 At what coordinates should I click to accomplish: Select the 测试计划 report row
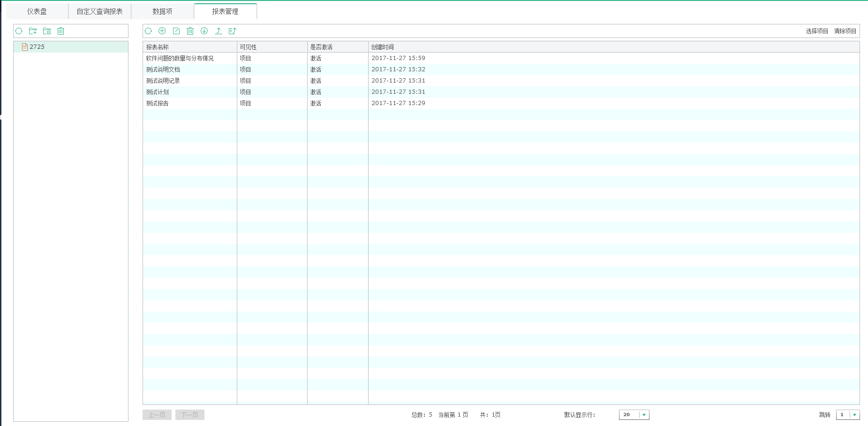tap(158, 92)
